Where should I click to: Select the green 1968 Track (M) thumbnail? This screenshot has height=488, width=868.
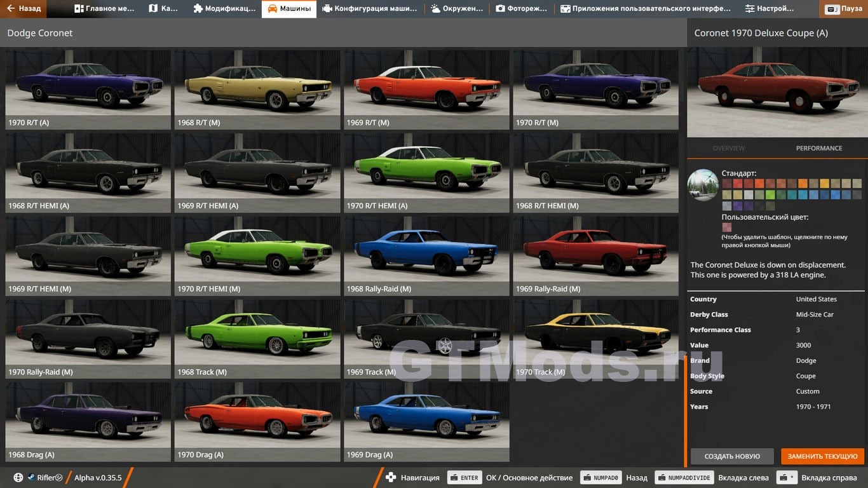tap(257, 339)
